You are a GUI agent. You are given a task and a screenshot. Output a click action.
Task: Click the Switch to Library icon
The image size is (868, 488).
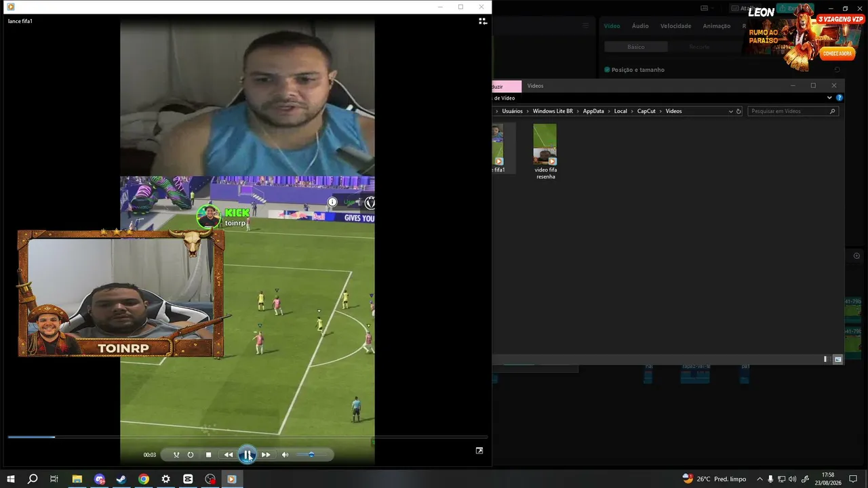[x=483, y=21]
